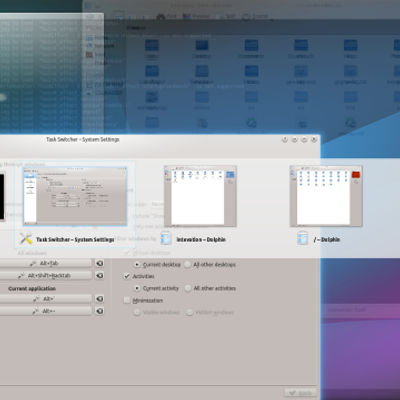Open the Videos folder in Dolphin

click(251, 75)
